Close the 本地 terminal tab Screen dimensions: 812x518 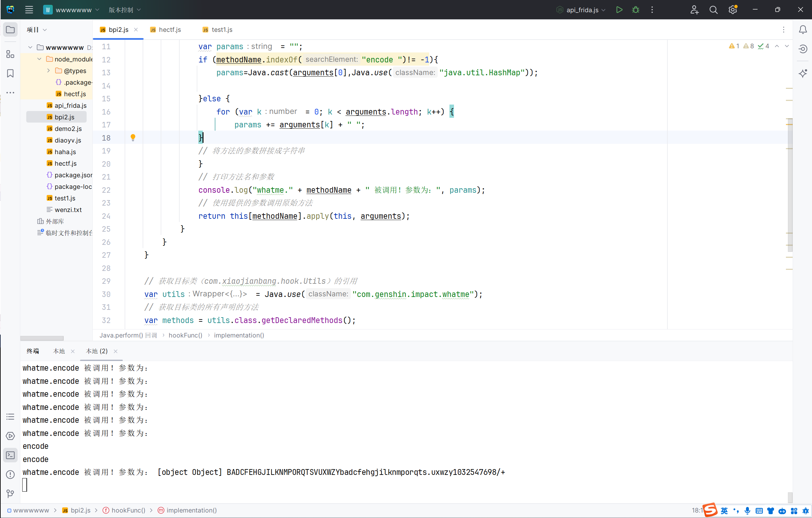coord(72,351)
